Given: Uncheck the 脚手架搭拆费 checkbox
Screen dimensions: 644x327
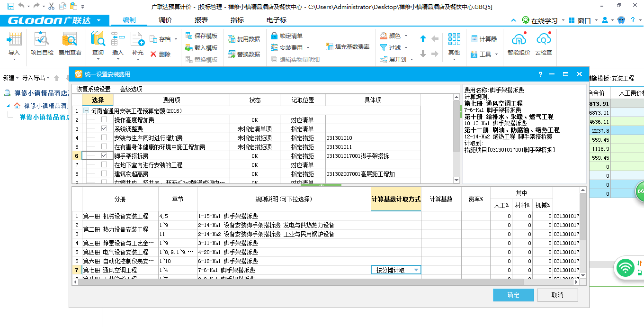Looking at the screenshot, I should pos(104,155).
